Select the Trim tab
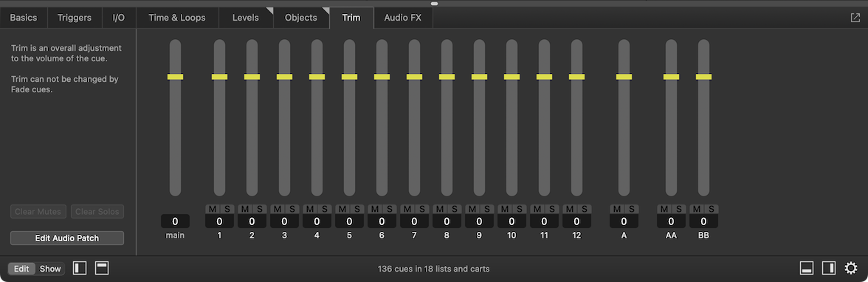Image resolution: width=868 pixels, height=282 pixels. [351, 18]
